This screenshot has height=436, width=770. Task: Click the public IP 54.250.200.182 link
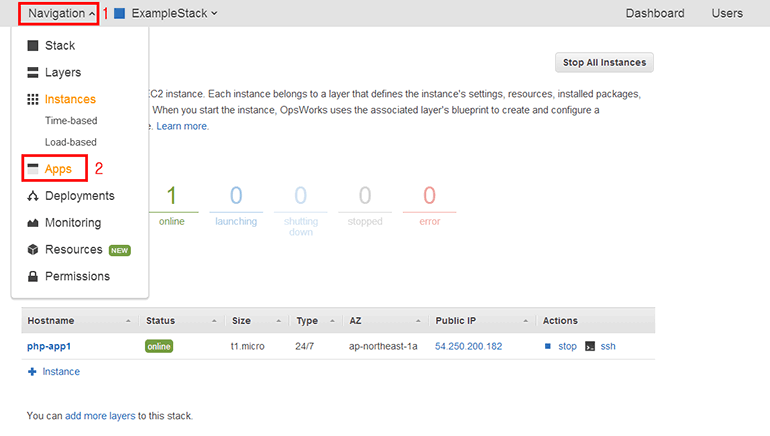468,346
